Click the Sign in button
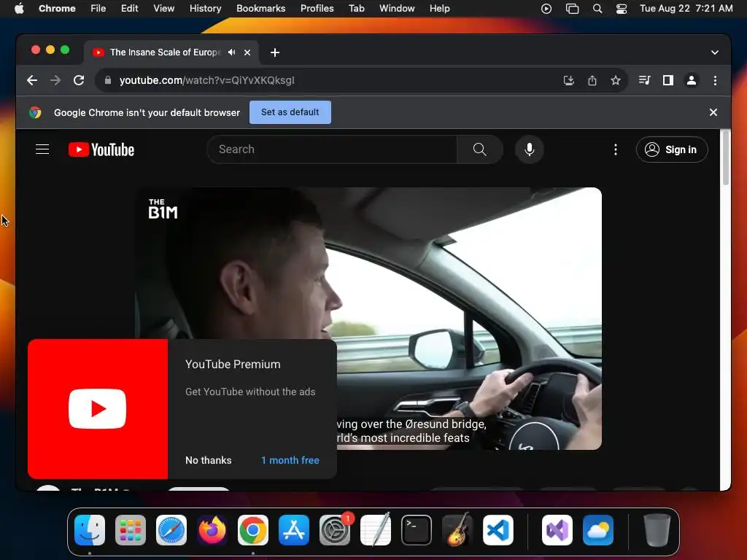 tap(672, 149)
